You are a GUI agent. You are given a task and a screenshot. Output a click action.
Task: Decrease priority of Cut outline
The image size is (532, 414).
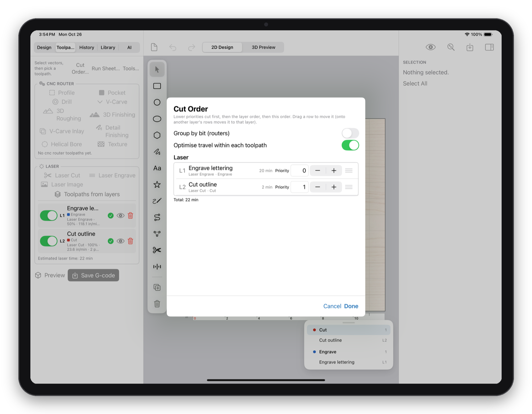coord(318,187)
